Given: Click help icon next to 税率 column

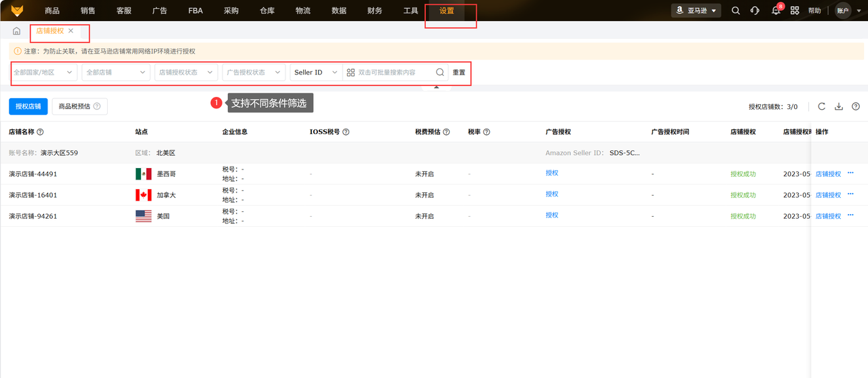Looking at the screenshot, I should tap(486, 132).
